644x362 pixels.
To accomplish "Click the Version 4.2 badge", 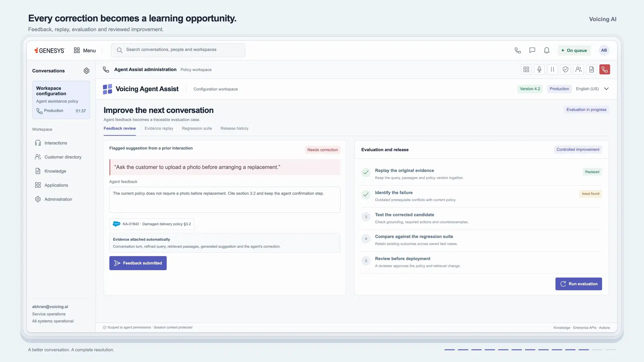I will (x=530, y=89).
